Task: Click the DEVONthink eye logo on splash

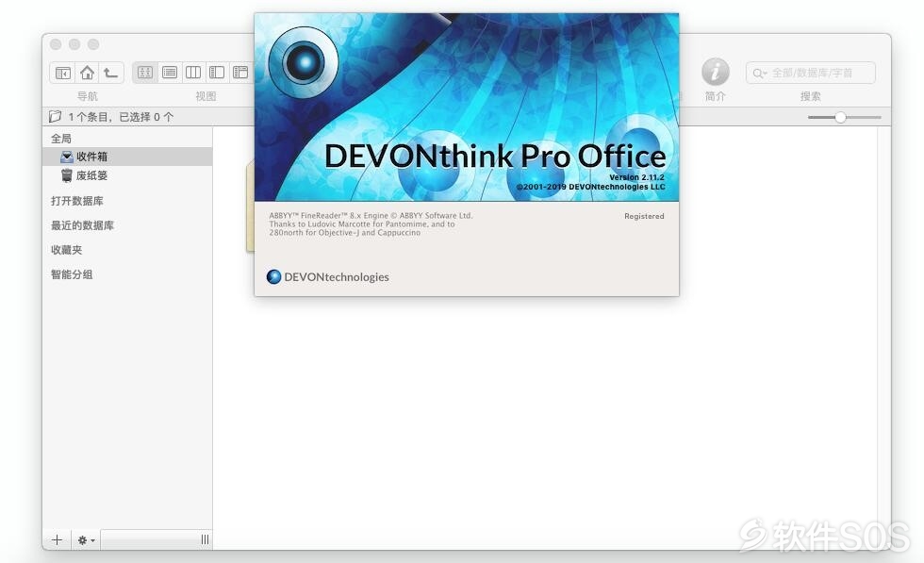Action: click(x=304, y=62)
